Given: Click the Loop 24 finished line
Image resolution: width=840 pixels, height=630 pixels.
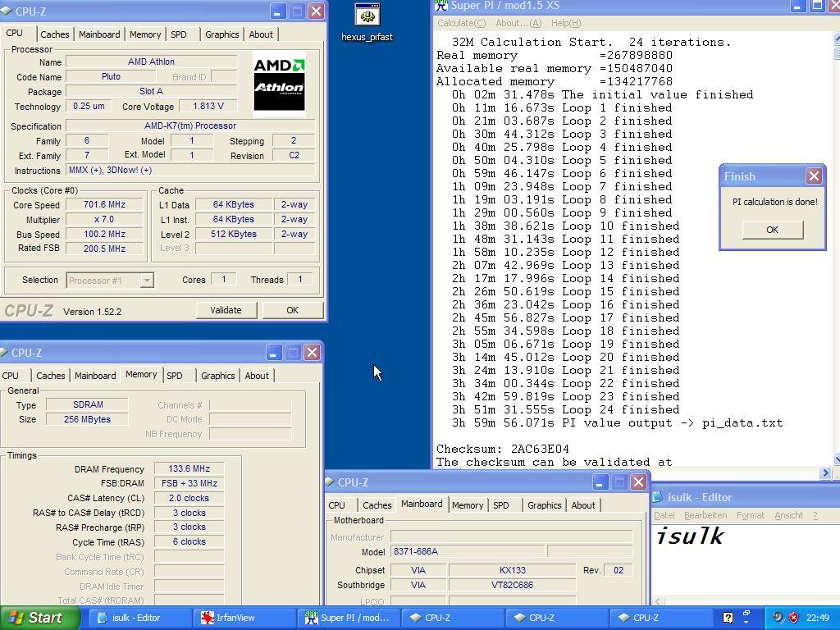Looking at the screenshot, I should coord(566,410).
